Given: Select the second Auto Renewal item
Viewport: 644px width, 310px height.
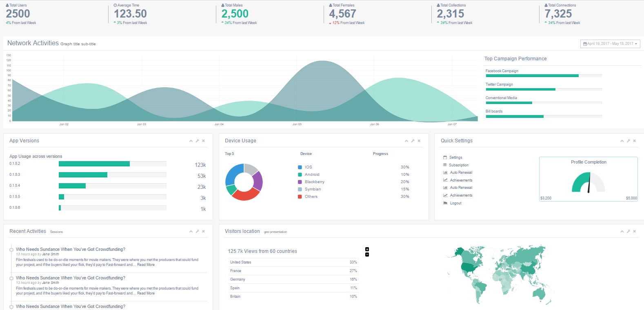Looking at the screenshot, I should [461, 188].
